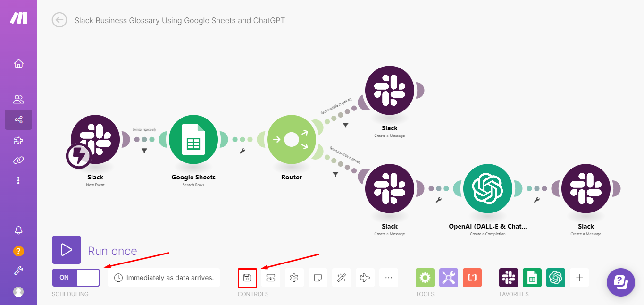Select the top-route Slack Create a Message module

point(390,90)
